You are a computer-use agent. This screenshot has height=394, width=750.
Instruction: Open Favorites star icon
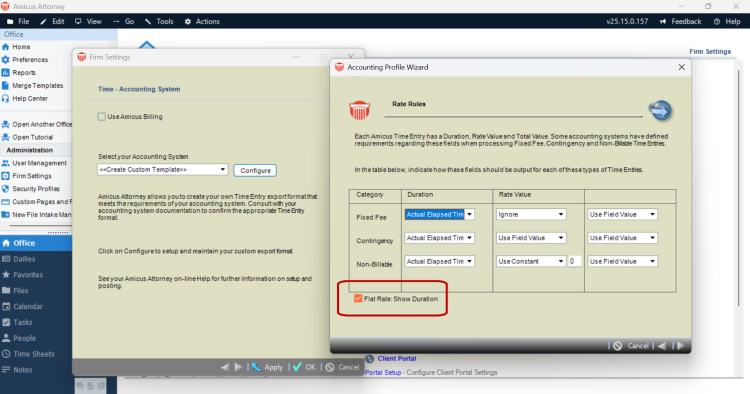(x=6, y=274)
